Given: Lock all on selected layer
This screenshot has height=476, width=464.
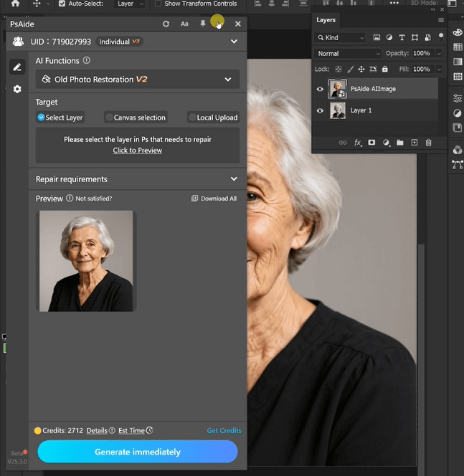Looking at the screenshot, I should [x=385, y=70].
